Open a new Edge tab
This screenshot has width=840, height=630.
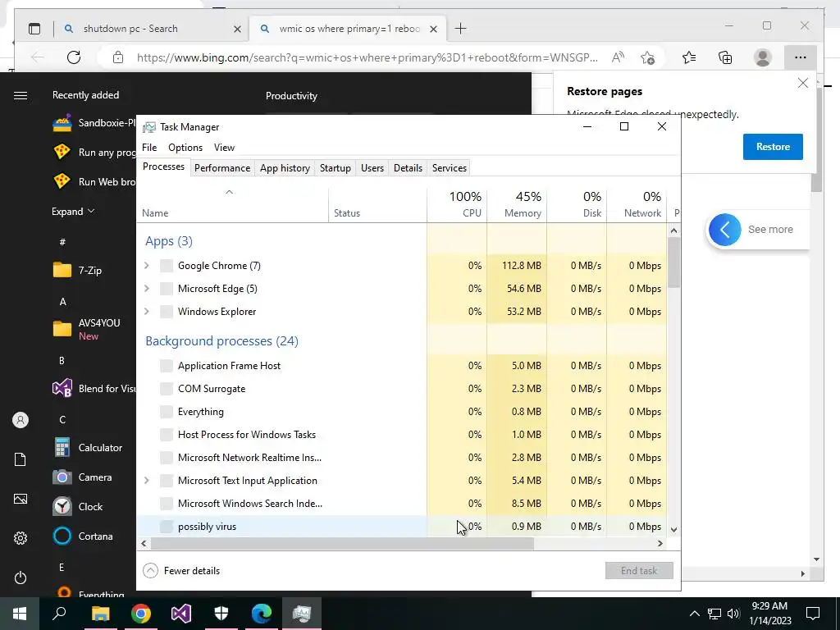(461, 29)
